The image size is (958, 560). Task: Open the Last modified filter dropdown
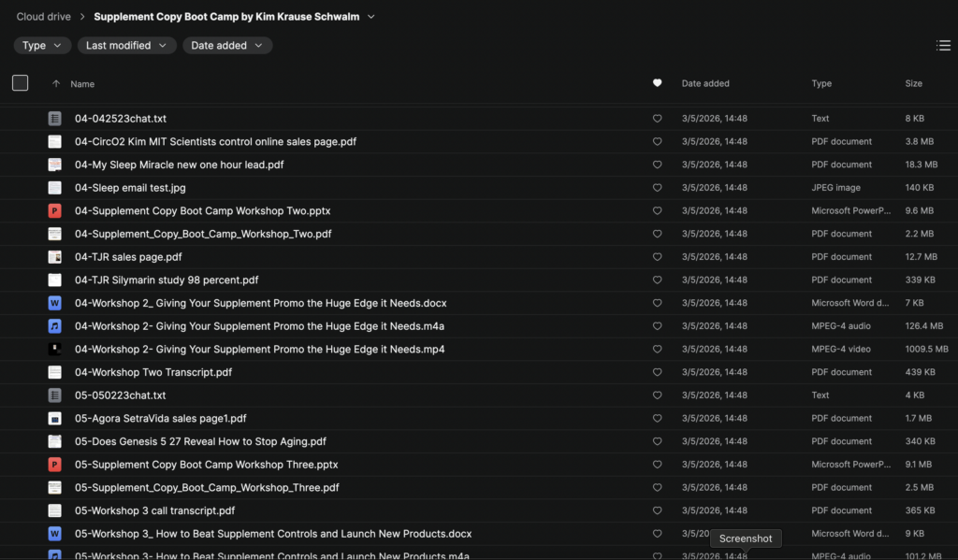coord(126,45)
